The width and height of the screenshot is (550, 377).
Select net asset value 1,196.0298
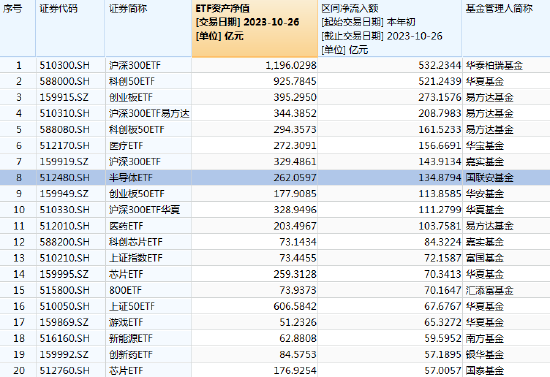[291, 65]
